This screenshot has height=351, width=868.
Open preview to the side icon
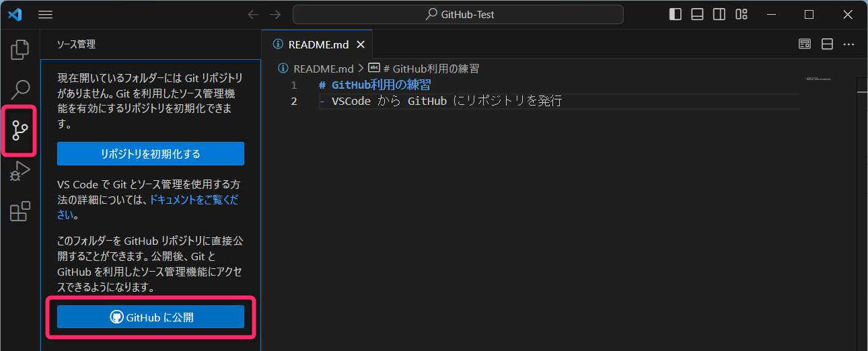pos(805,44)
